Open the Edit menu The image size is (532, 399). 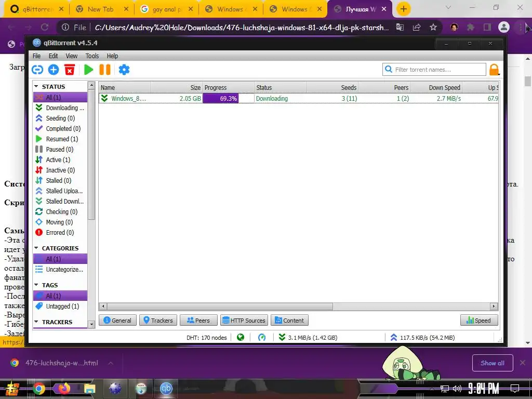click(53, 56)
